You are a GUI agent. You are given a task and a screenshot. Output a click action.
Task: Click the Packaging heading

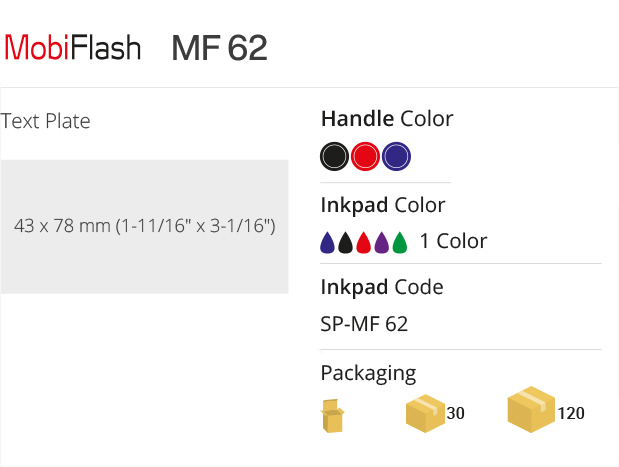click(x=368, y=373)
